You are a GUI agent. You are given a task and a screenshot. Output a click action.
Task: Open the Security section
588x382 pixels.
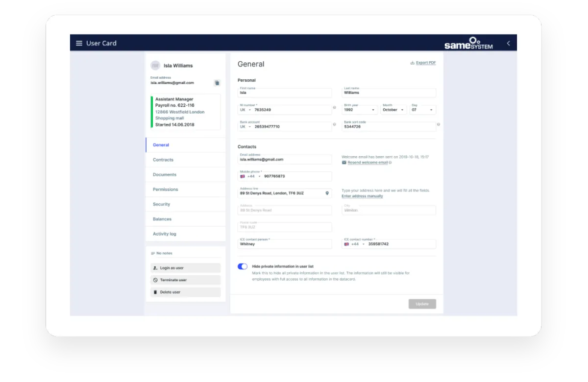[x=186, y=204]
